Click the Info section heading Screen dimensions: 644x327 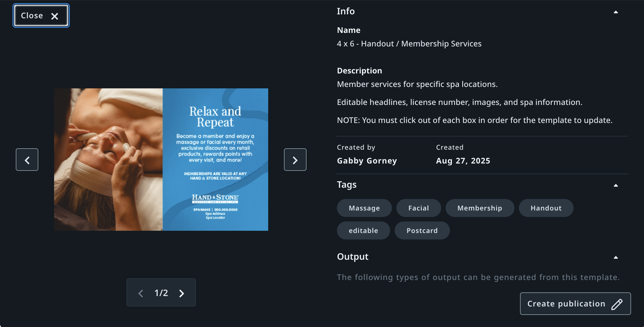click(x=346, y=11)
